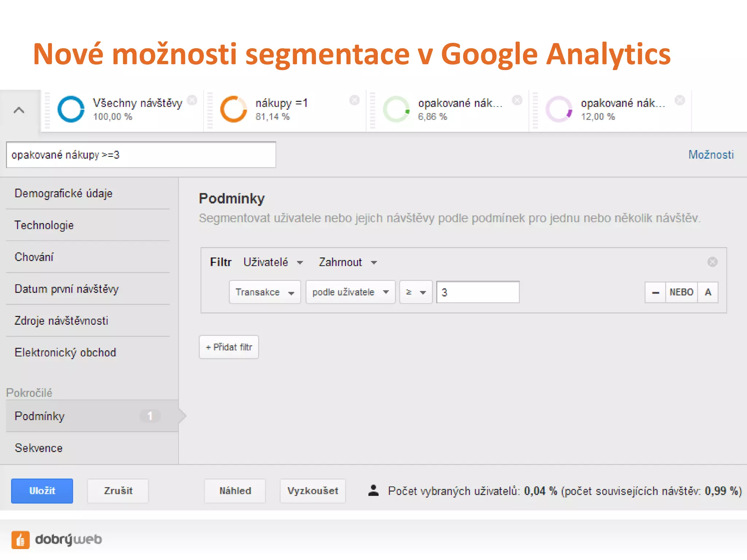Open the Technologie section
The image size is (747, 560).
point(88,225)
